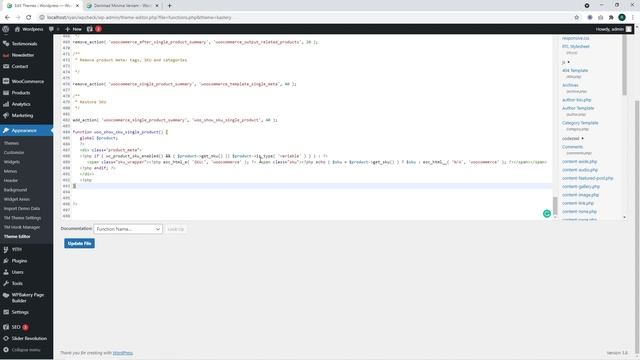Click the red notification badge in admin bar

pos(98,29)
